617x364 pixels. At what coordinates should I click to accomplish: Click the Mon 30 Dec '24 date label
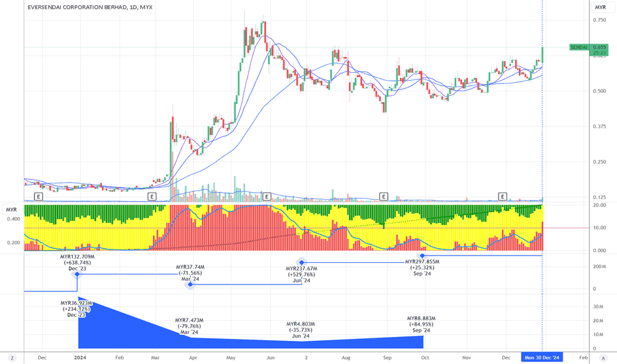(542, 357)
